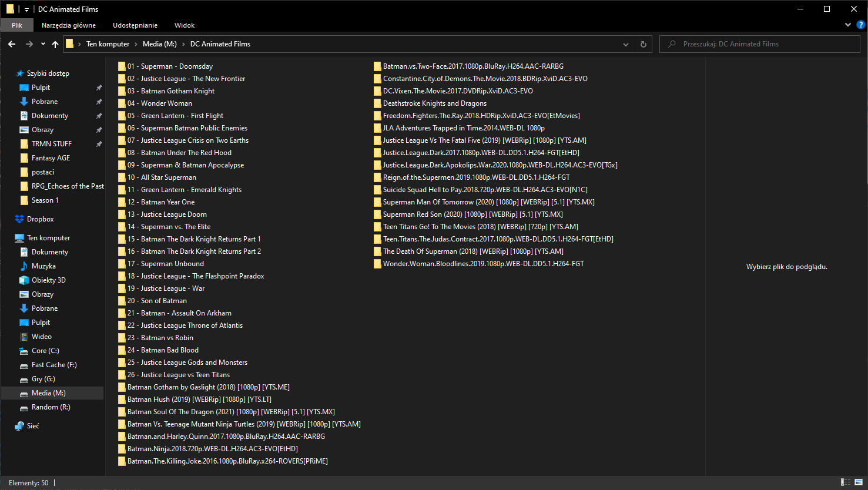Click the Up one level arrow
The height and width of the screenshot is (490, 868).
tap(55, 44)
